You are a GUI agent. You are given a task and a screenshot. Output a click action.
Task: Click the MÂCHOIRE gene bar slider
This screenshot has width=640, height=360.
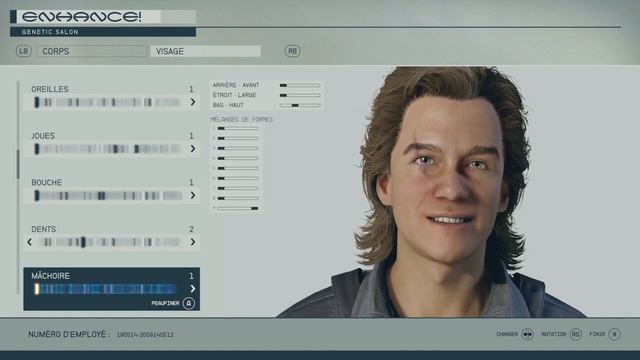[105, 289]
